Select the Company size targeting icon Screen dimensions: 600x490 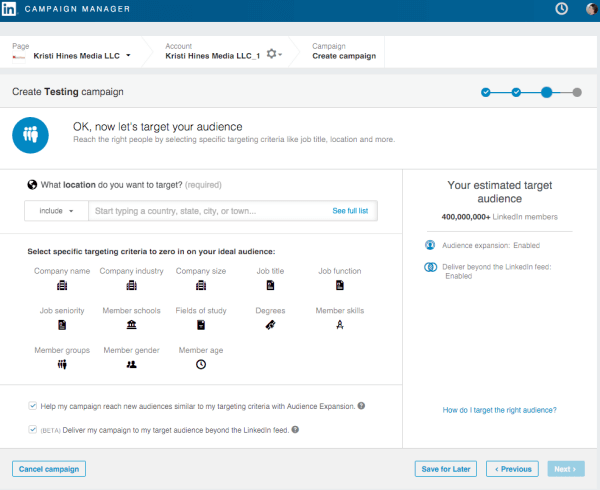(x=201, y=285)
